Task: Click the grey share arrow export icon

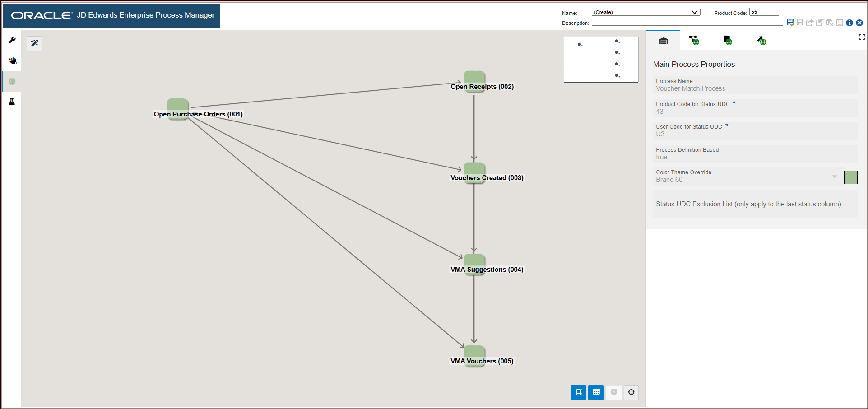Action: tap(810, 23)
